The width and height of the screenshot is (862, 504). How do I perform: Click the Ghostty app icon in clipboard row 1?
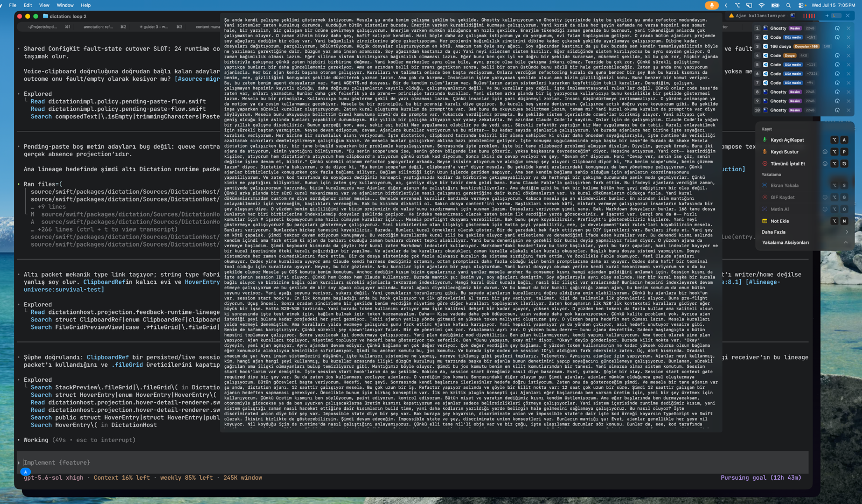765,28
